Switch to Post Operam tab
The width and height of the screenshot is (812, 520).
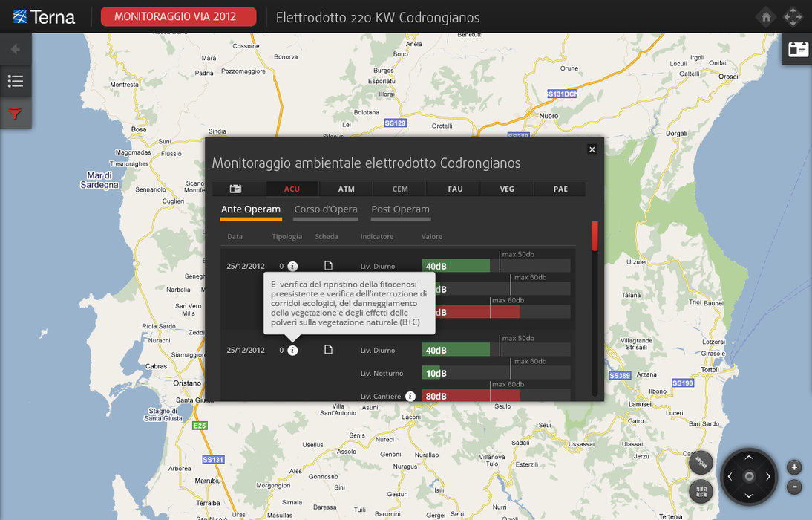coord(400,209)
